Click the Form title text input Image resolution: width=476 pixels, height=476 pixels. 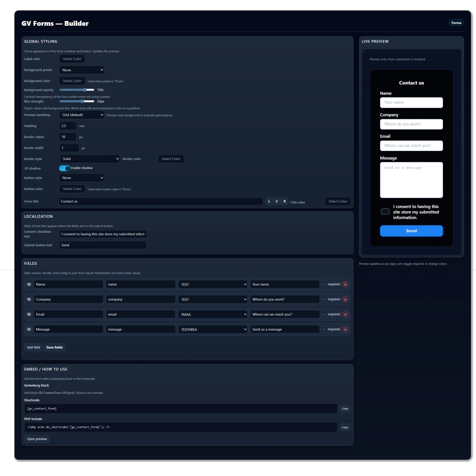(161, 201)
